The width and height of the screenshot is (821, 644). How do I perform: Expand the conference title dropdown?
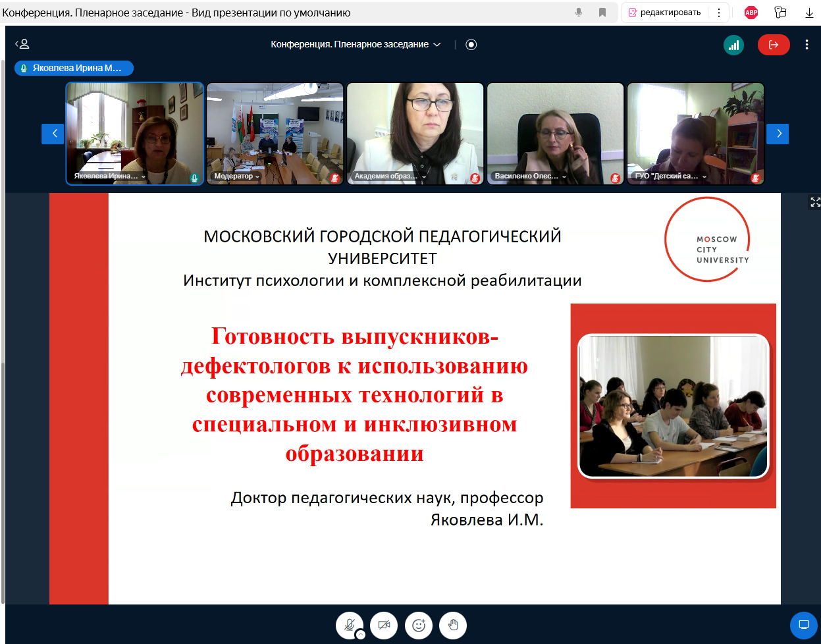point(437,45)
